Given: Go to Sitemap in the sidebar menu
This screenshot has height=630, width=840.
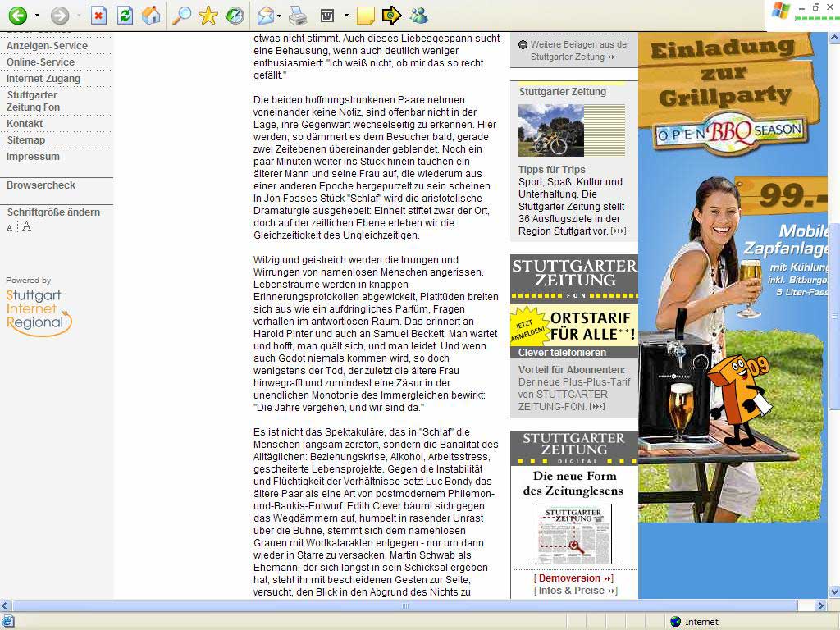Looking at the screenshot, I should 26,140.
